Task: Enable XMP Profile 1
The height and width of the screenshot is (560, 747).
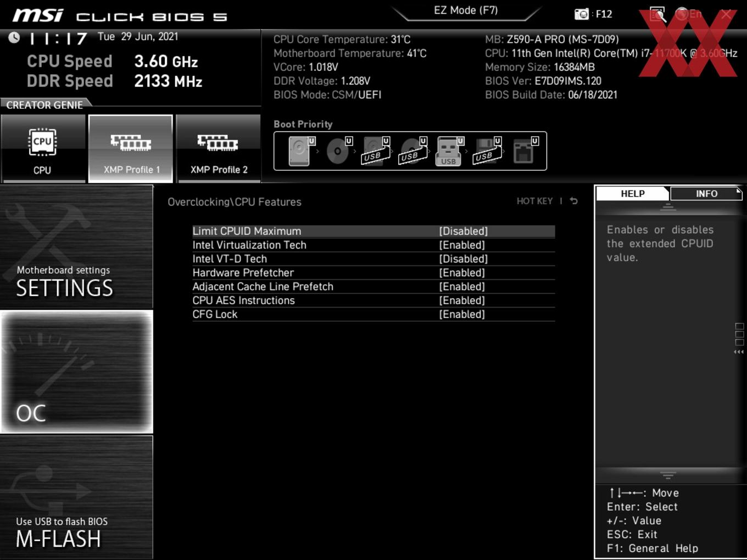Action: point(131,148)
